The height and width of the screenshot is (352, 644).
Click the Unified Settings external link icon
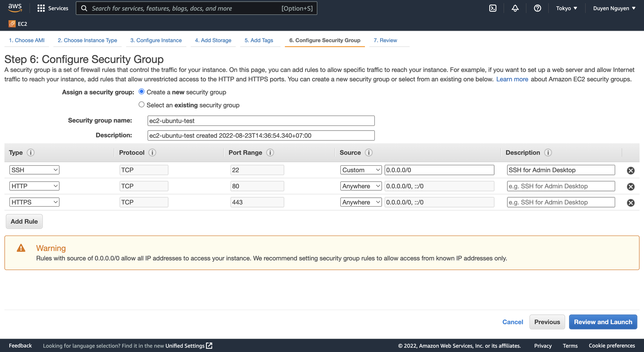(x=209, y=346)
